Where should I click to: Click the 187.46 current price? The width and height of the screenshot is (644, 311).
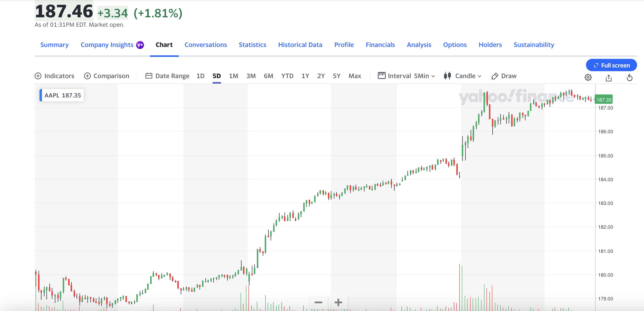coord(64,11)
